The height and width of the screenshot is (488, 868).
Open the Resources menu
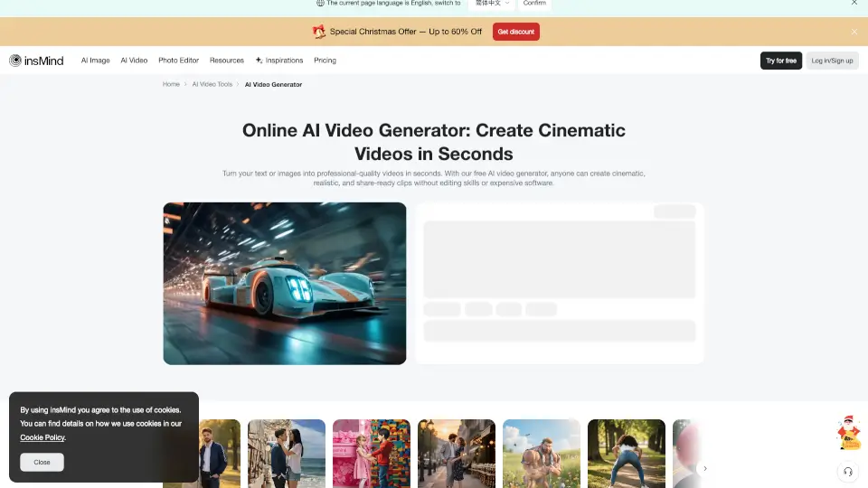[226, 61]
